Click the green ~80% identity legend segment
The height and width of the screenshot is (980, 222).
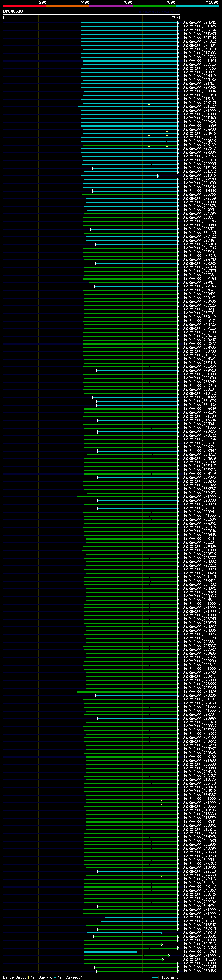coord(154,6)
